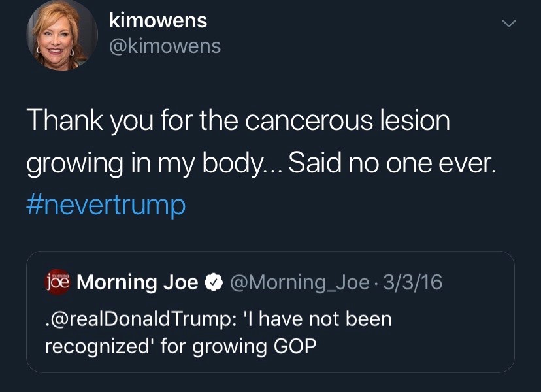Open the Morning Joe account name
Screen dimensions: 541x392
pyautogui.click(x=138, y=282)
